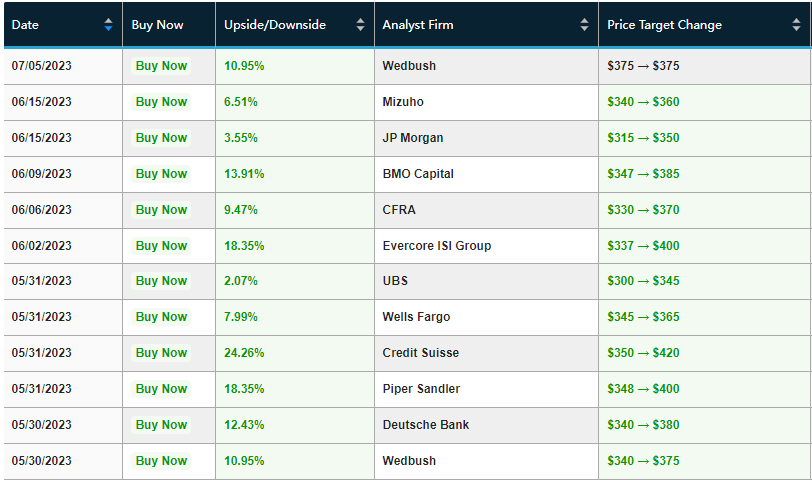Click Buy Now for UBS row
The image size is (812, 480).
point(161,281)
